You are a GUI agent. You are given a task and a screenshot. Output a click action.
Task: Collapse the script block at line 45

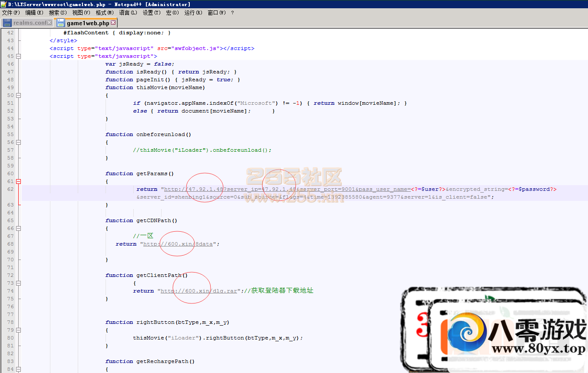click(19, 56)
